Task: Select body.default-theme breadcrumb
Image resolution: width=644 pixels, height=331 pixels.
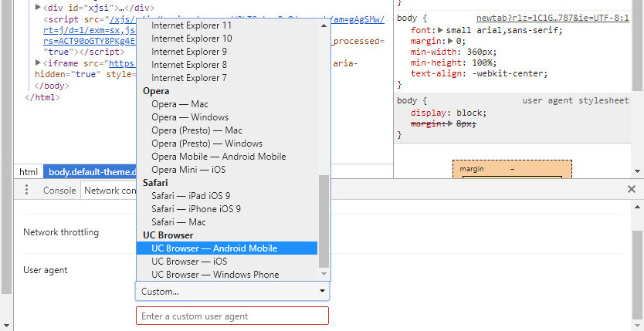Action: pyautogui.click(x=90, y=172)
